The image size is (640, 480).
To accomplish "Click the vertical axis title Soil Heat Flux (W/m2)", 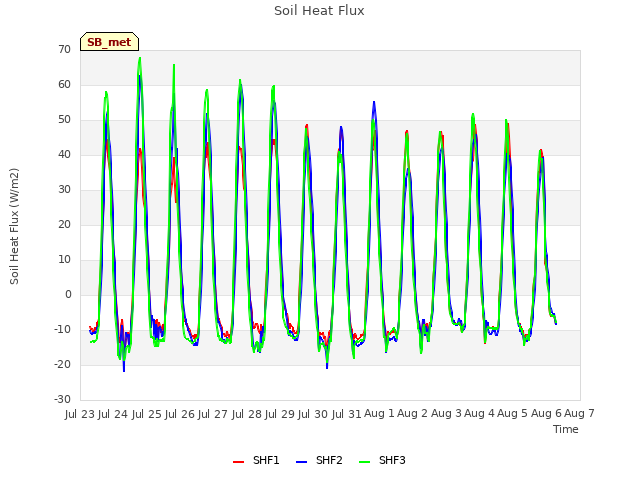I will click(x=14, y=226).
